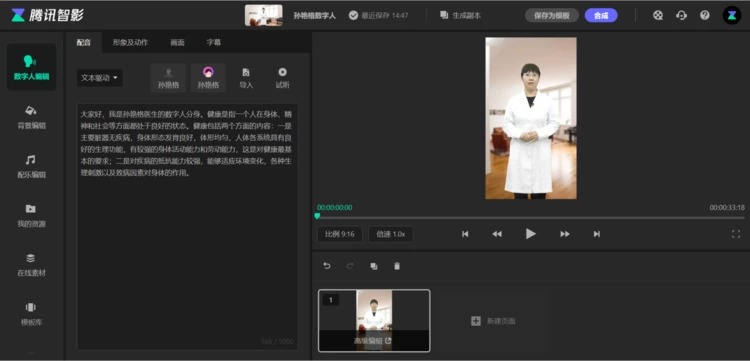Open 在线素材 library
The width and height of the screenshot is (750, 361).
coord(31,264)
